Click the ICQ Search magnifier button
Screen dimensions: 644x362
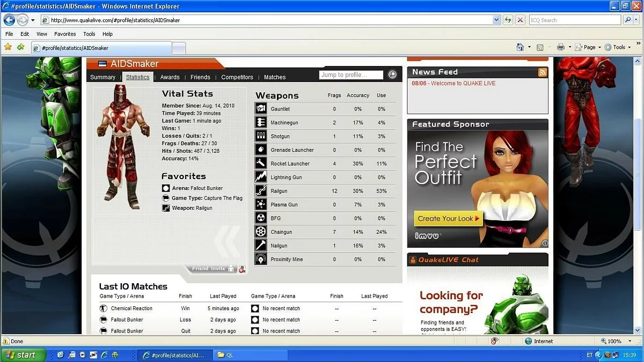click(x=628, y=20)
